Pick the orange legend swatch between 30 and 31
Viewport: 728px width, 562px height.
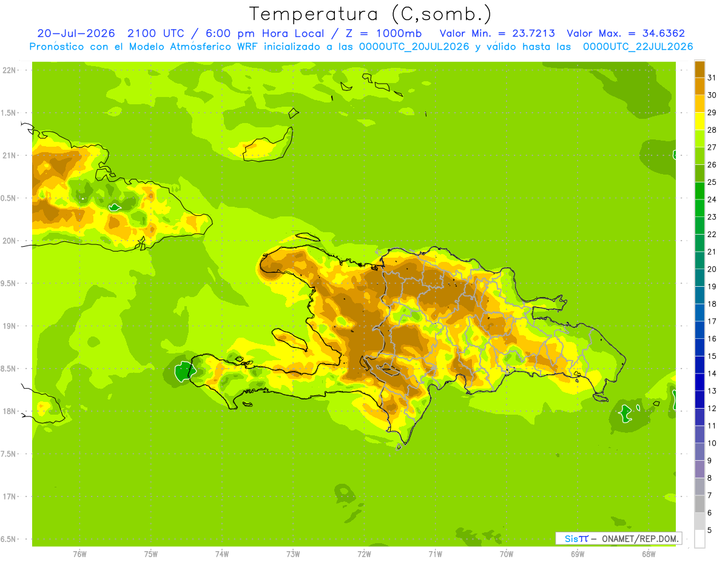click(699, 87)
